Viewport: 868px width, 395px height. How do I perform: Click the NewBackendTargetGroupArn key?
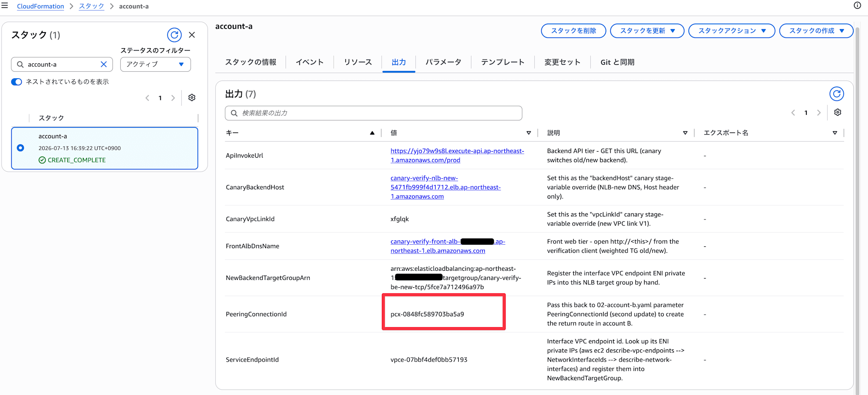[x=268, y=278]
